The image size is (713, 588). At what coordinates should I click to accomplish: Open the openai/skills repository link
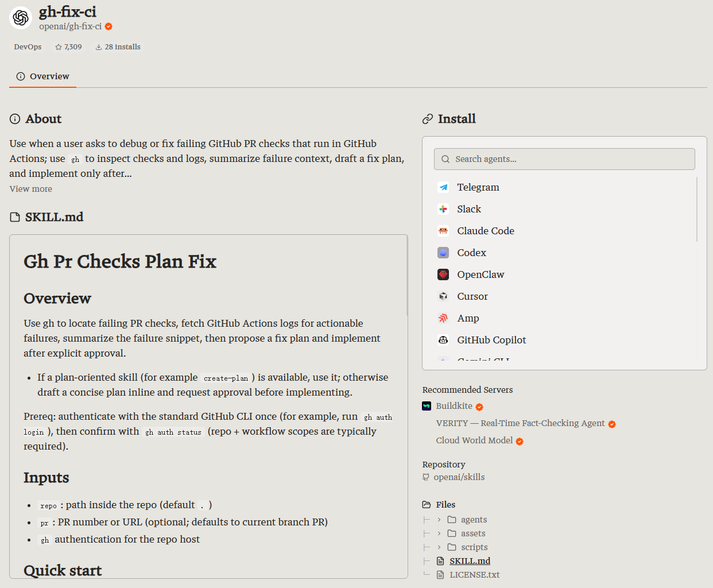point(459,477)
